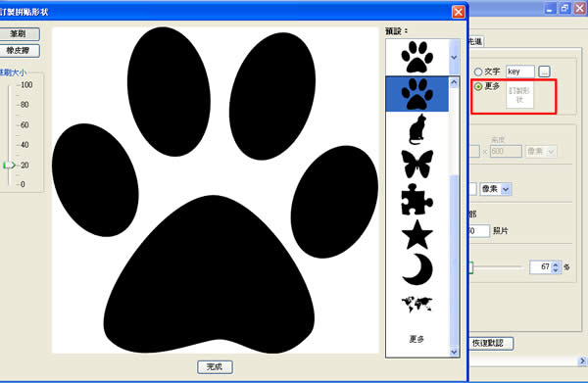Click the 更多 entry in the preset list
This screenshot has height=383, width=588.
pos(416,339)
